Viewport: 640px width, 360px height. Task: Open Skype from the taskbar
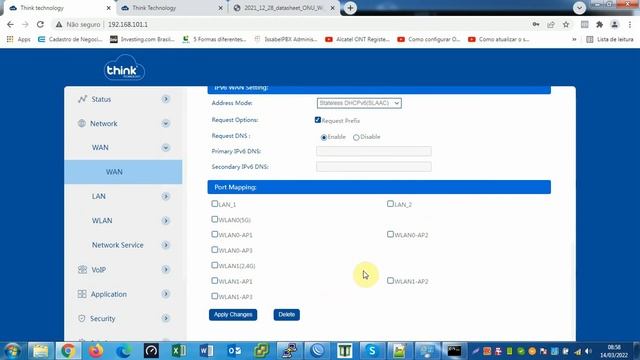click(372, 351)
